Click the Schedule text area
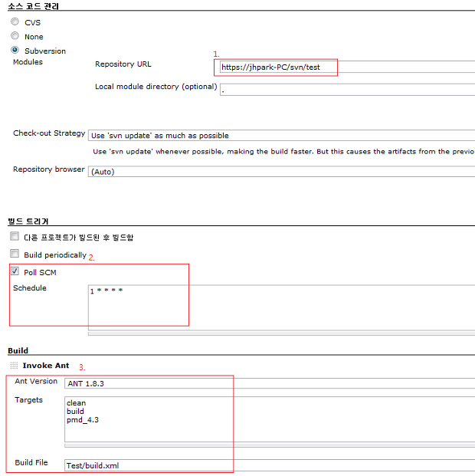The height and width of the screenshot is (476, 475). (281, 307)
